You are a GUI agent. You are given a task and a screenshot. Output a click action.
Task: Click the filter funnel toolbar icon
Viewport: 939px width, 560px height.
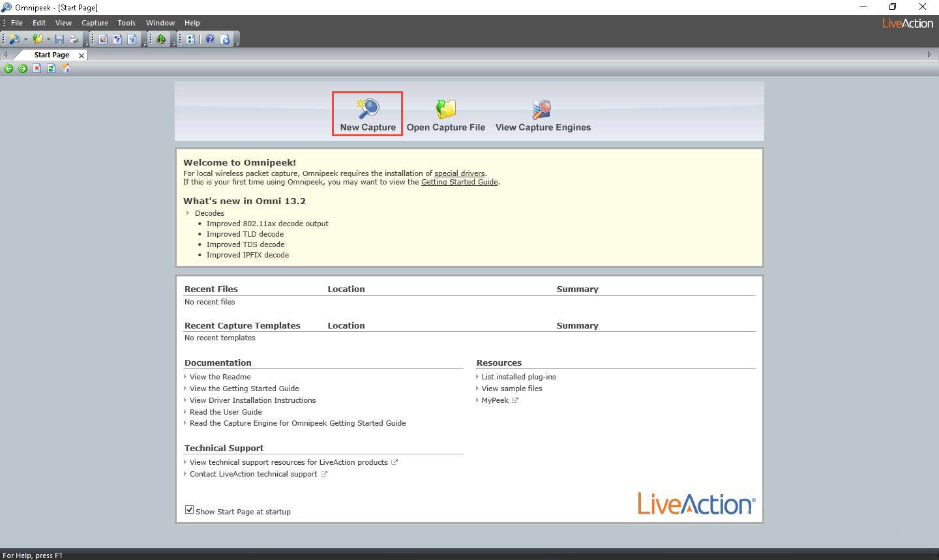click(117, 39)
